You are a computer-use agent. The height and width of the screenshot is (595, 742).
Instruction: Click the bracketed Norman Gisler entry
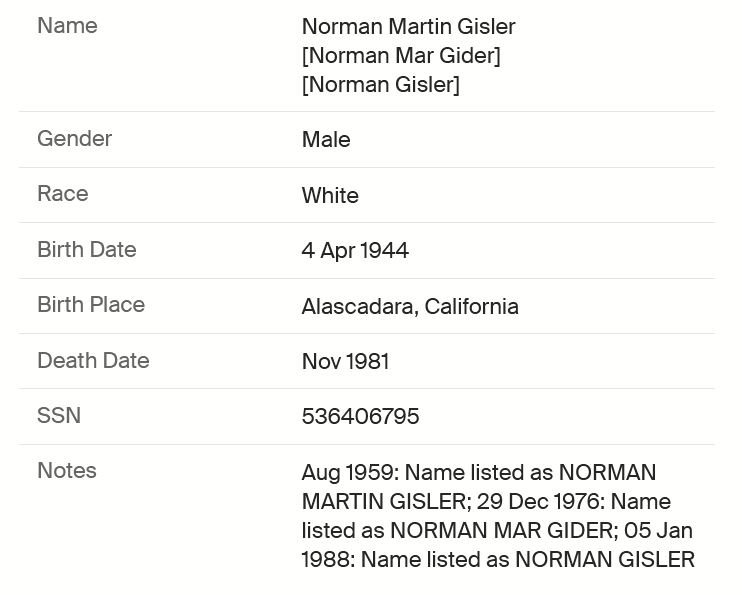[380, 85]
